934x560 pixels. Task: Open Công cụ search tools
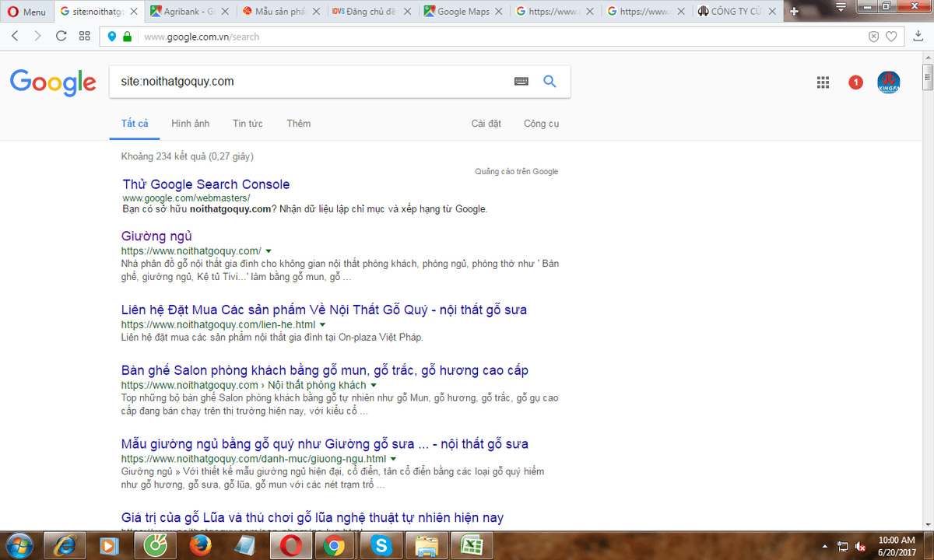(x=542, y=124)
